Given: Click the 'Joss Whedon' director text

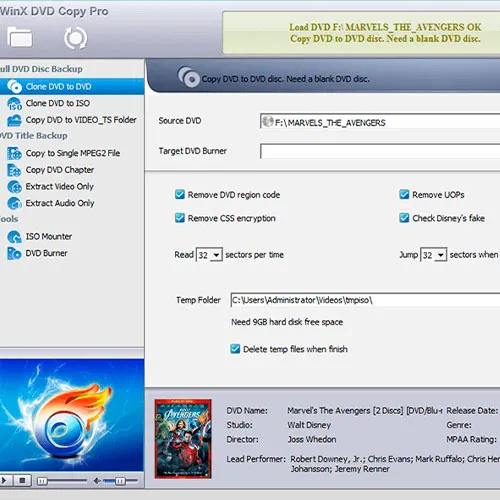Looking at the screenshot, I should point(312,439).
